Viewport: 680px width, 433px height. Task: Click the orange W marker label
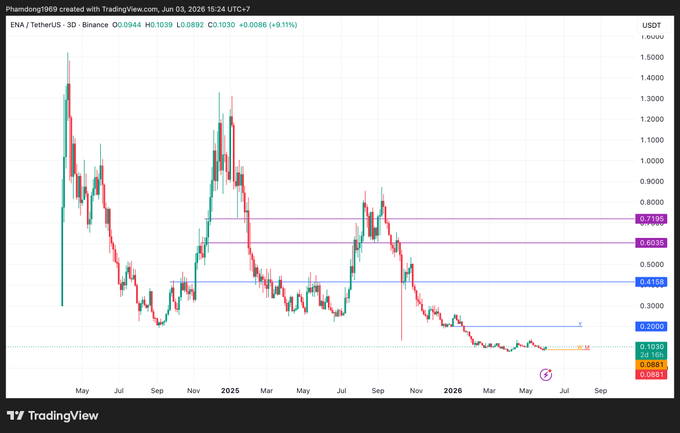coord(580,348)
